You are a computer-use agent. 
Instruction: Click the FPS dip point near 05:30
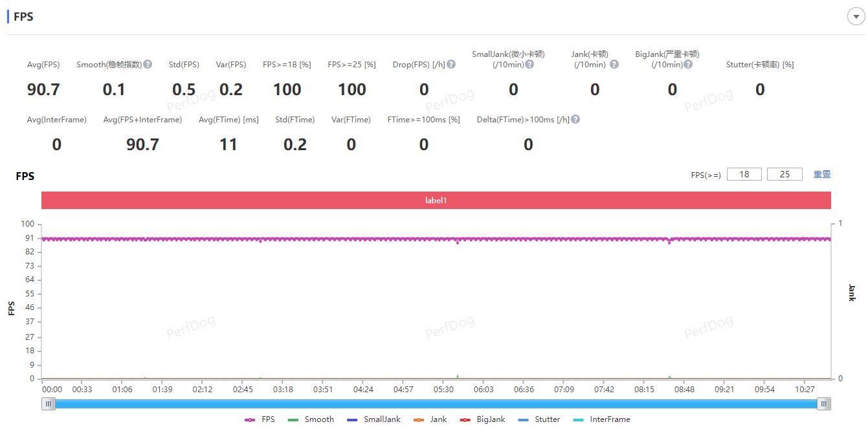tap(458, 242)
